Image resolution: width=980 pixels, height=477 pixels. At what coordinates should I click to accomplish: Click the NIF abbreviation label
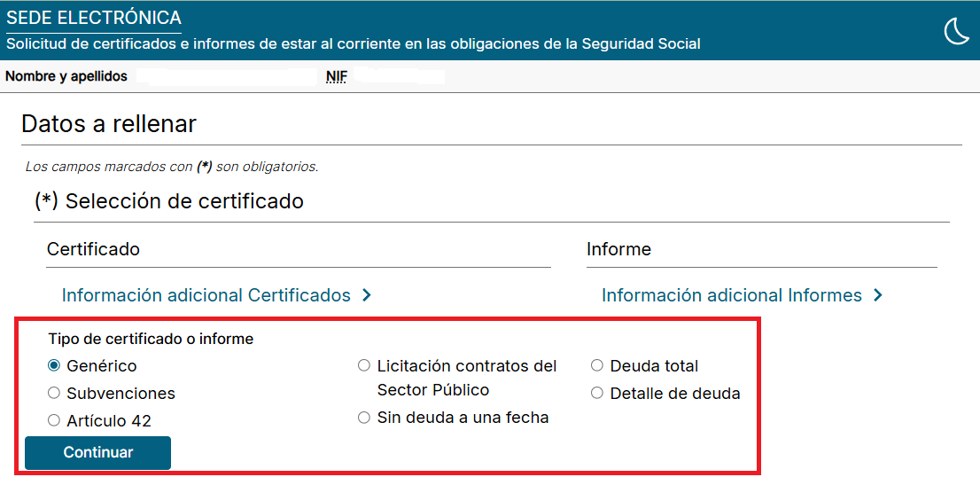coord(336,77)
